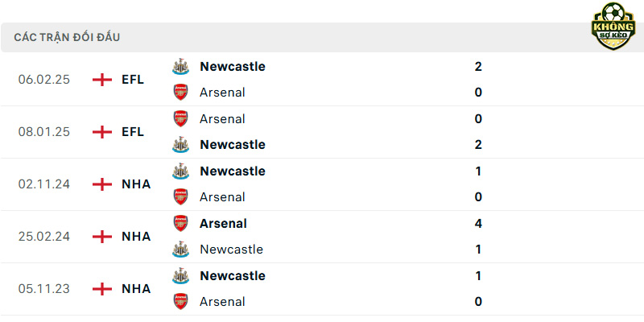Screen dimensions: 644x322
Task: Click the score 4 for Arsenal
Action: coord(478,224)
